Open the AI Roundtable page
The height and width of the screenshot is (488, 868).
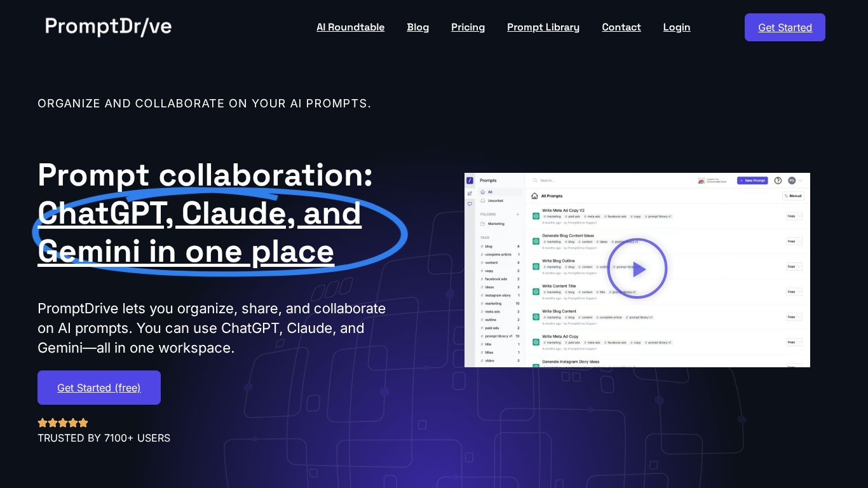[350, 27]
